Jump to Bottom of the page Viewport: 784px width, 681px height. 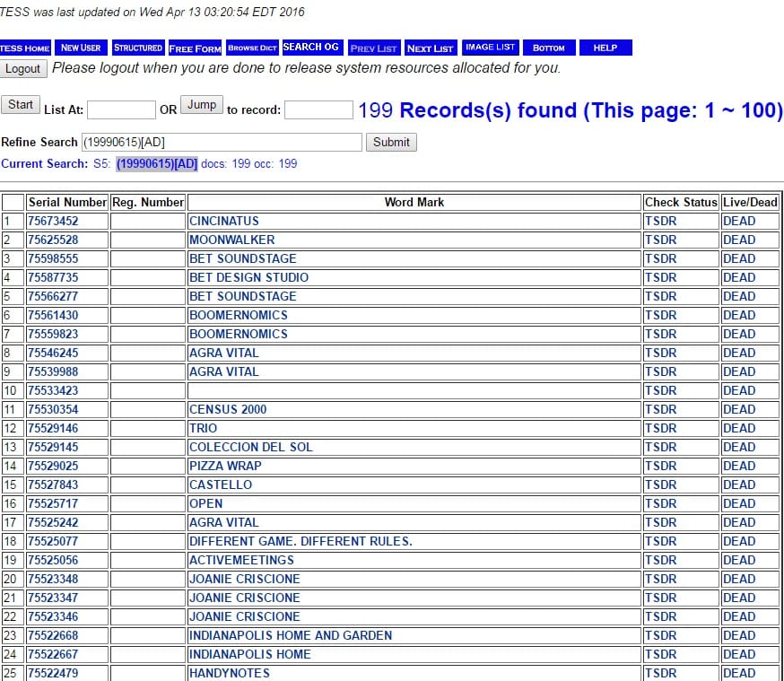coord(548,48)
